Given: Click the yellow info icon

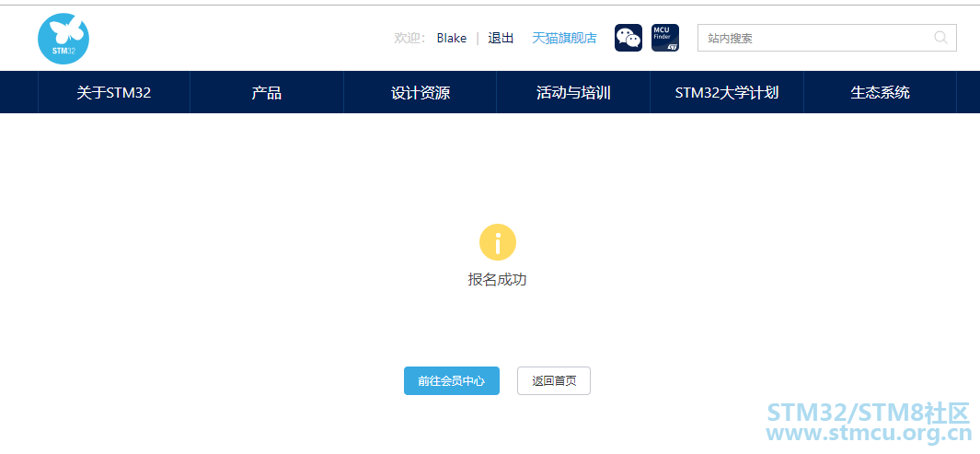Looking at the screenshot, I should (x=498, y=242).
